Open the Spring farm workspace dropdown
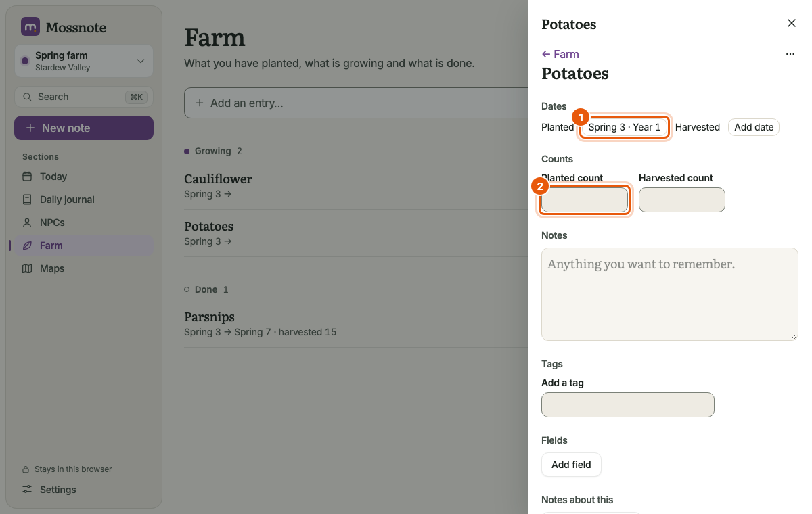 (84, 61)
